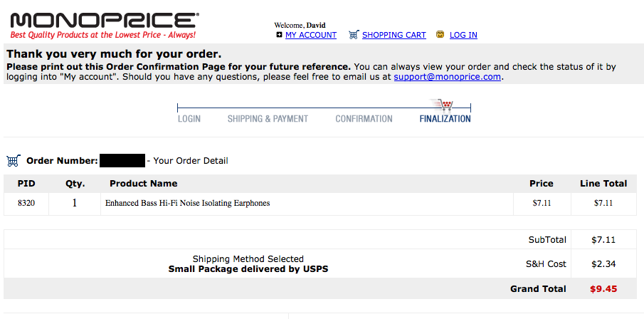
Task: Select the Login step in progress bar
Action: tap(189, 119)
